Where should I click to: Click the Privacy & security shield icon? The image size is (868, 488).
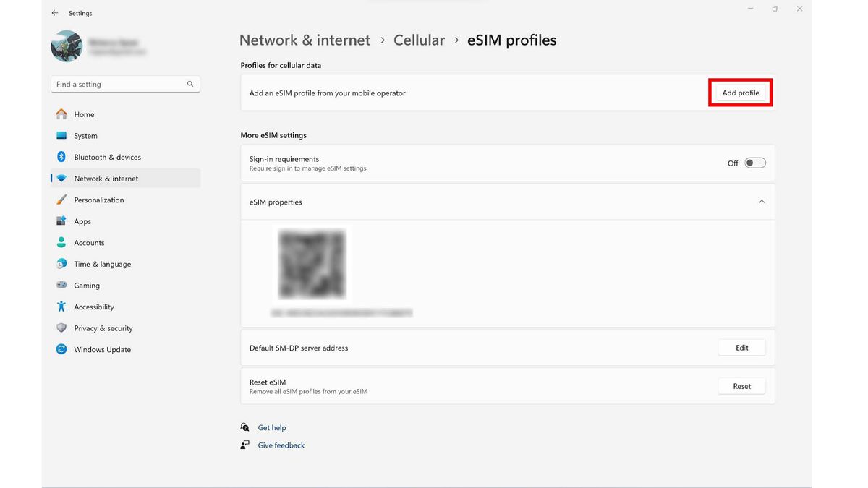61,328
